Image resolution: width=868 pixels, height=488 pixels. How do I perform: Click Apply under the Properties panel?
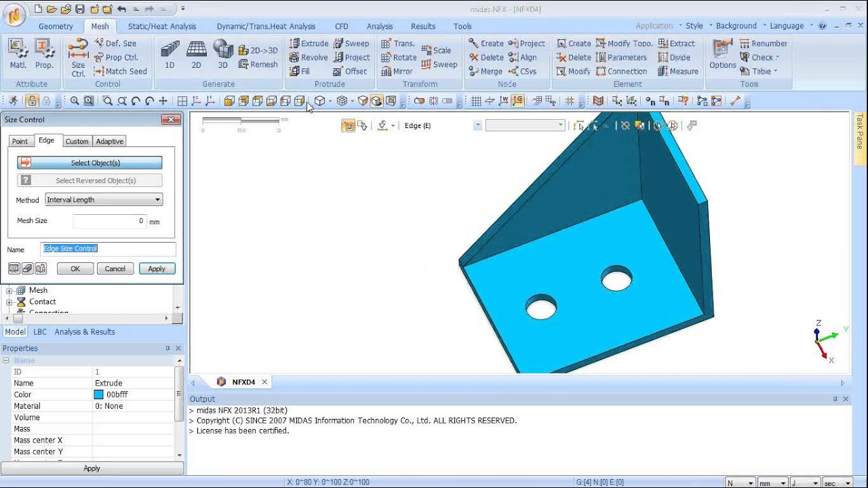(92, 468)
